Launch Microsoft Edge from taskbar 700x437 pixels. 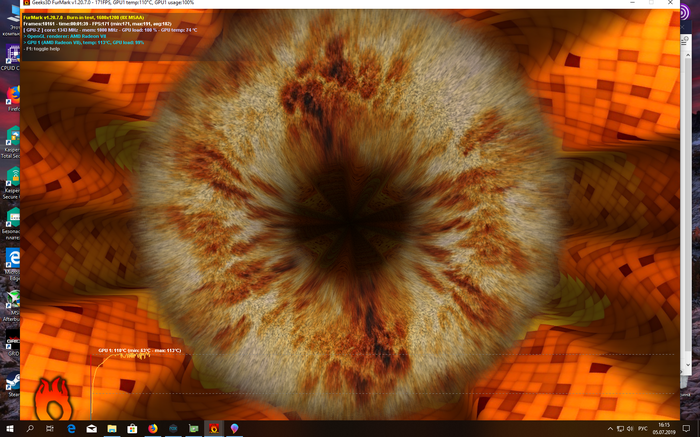pyautogui.click(x=71, y=429)
